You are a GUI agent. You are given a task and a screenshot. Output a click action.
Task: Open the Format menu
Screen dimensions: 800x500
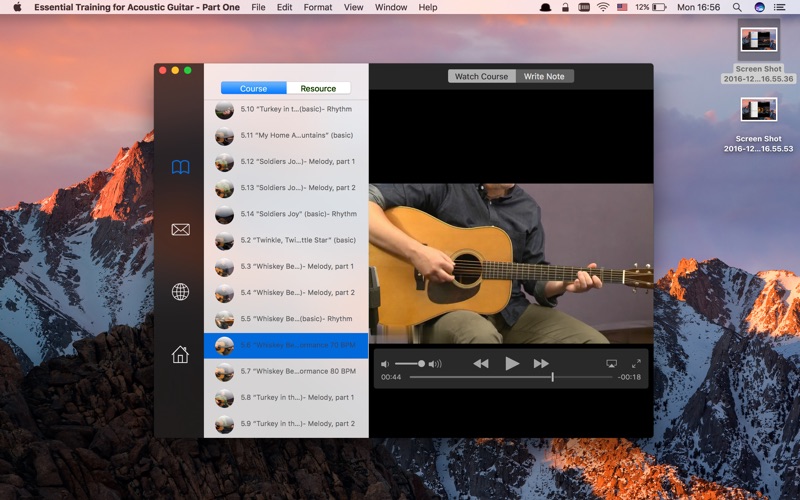pyautogui.click(x=318, y=7)
